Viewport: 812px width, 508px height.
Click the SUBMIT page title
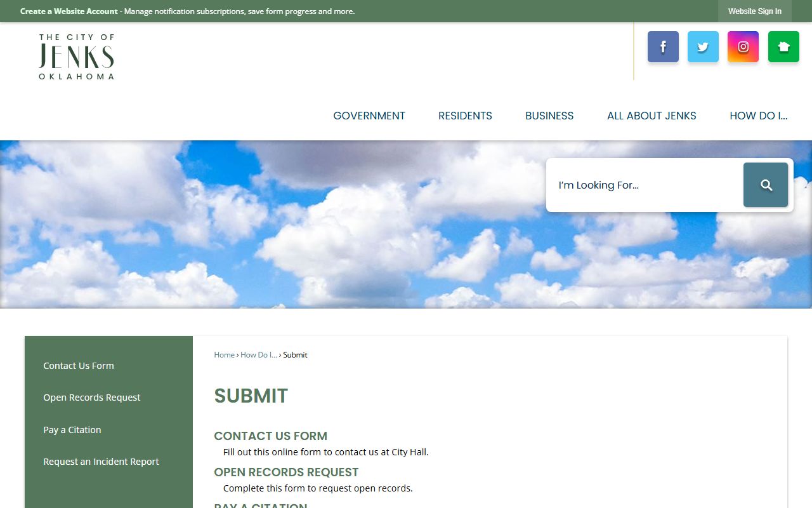[251, 396]
